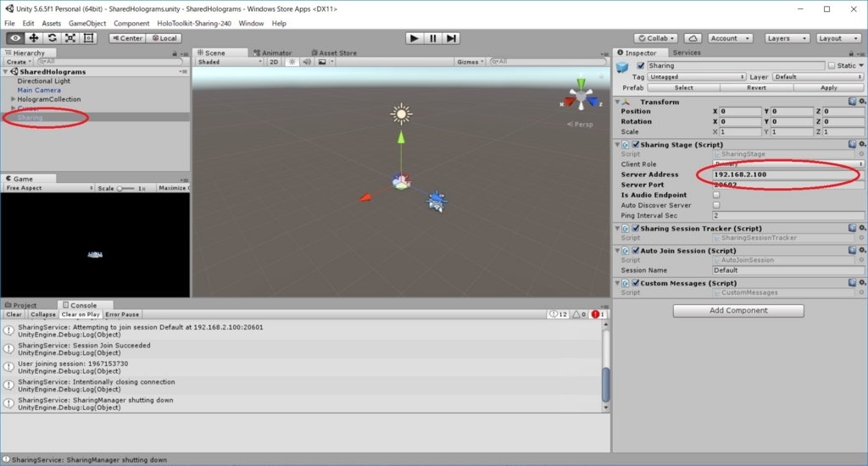This screenshot has height=466, width=868.
Task: Toggle Sharing object active checkbox
Action: (641, 65)
